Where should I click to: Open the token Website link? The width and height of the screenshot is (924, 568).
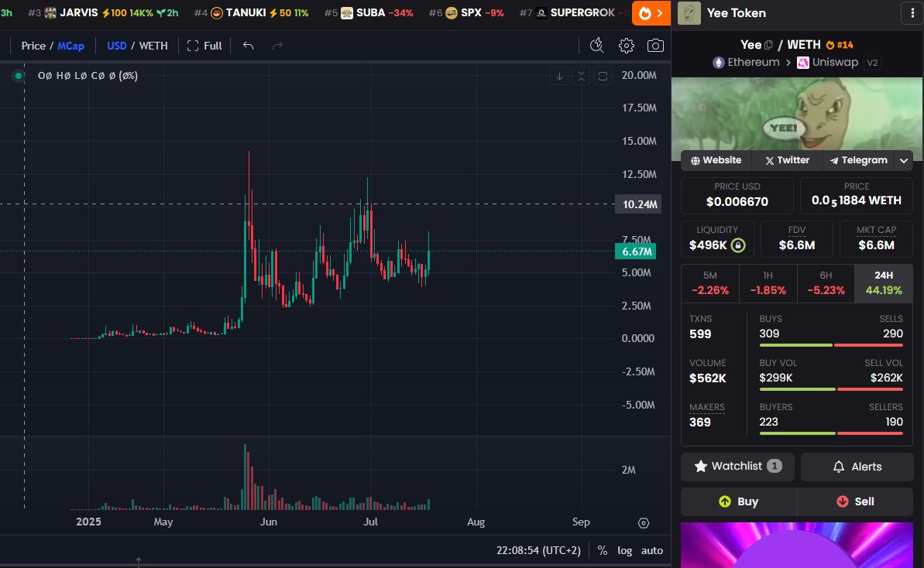click(x=716, y=160)
